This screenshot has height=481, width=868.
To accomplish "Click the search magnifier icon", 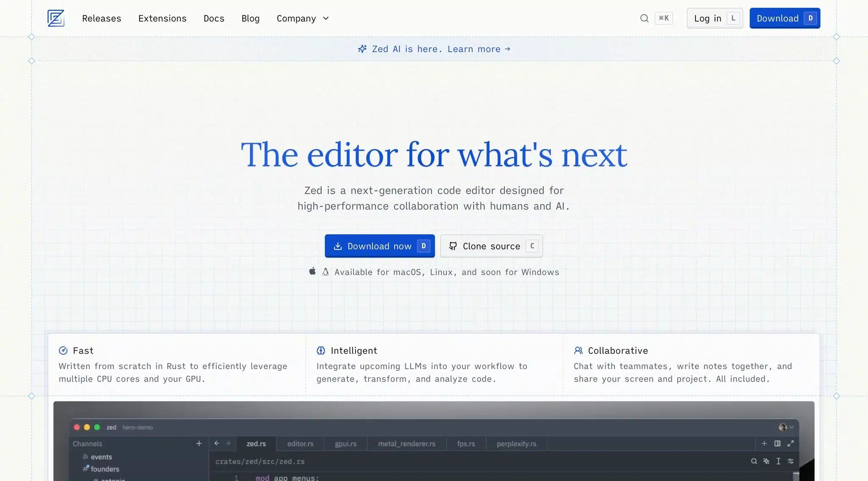I will (x=644, y=18).
